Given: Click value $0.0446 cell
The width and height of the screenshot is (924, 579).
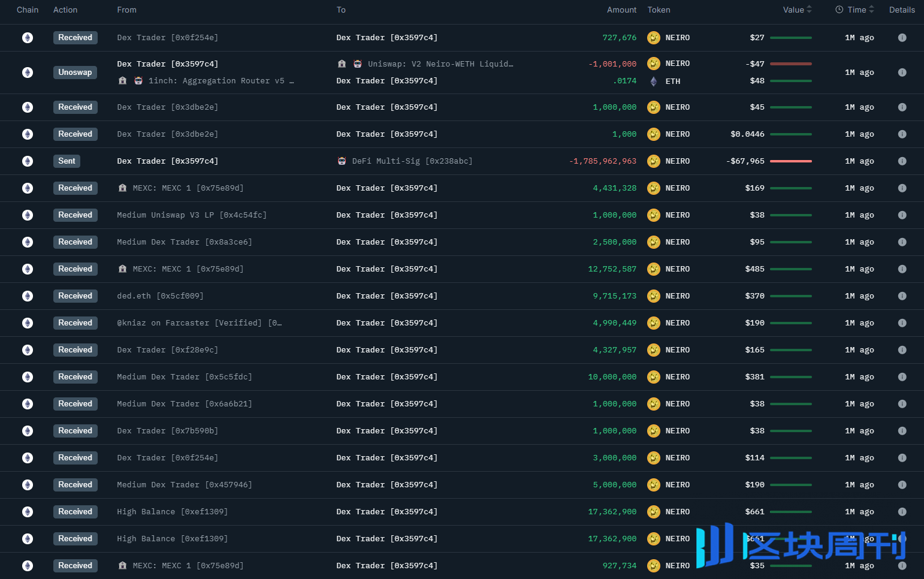Looking at the screenshot, I should coord(747,134).
